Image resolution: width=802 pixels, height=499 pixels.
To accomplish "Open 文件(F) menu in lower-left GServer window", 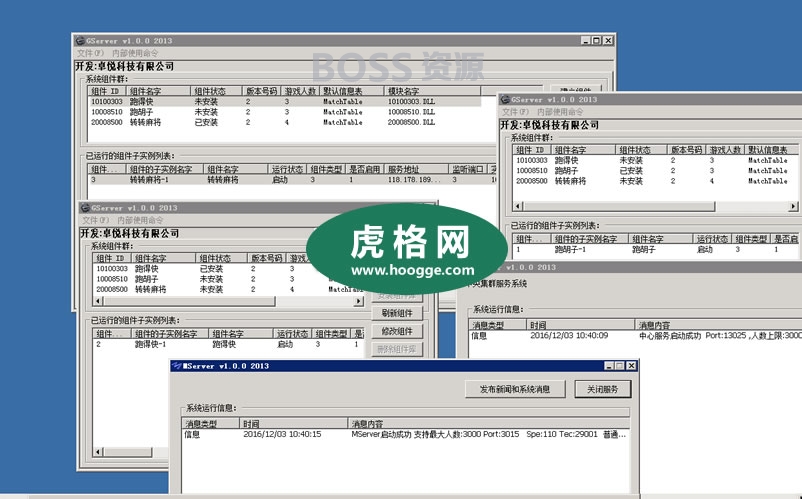I will pyautogui.click(x=95, y=220).
